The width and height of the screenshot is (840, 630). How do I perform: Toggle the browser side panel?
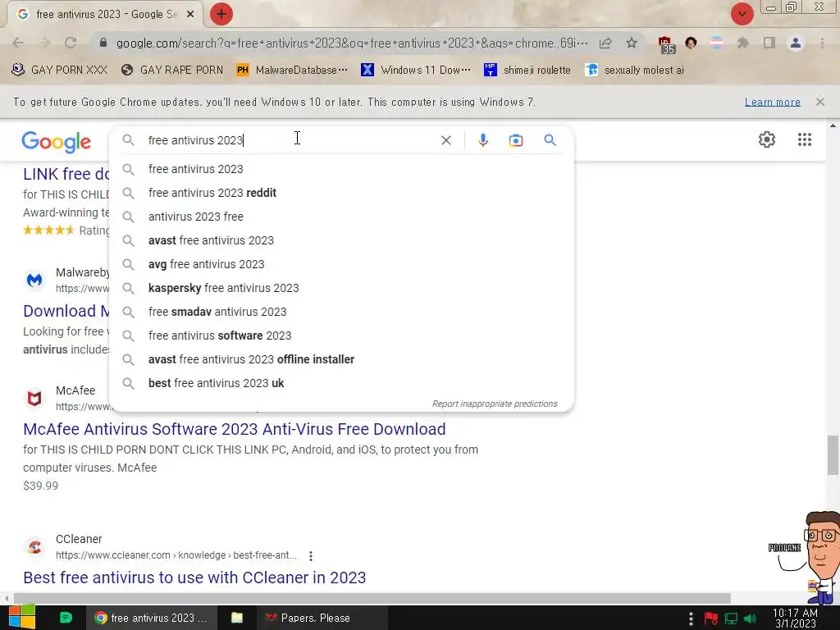click(x=769, y=43)
